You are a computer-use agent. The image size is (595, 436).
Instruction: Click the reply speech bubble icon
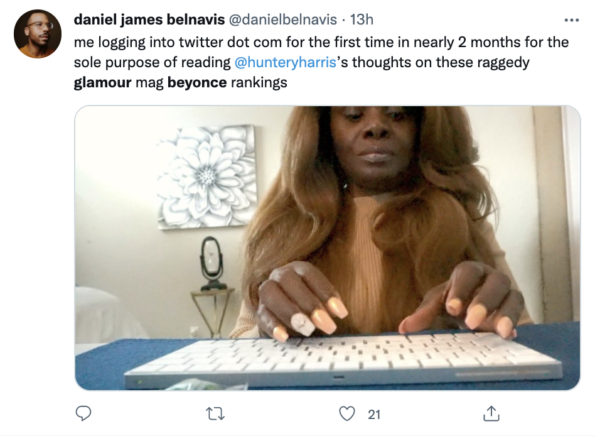coord(83,414)
